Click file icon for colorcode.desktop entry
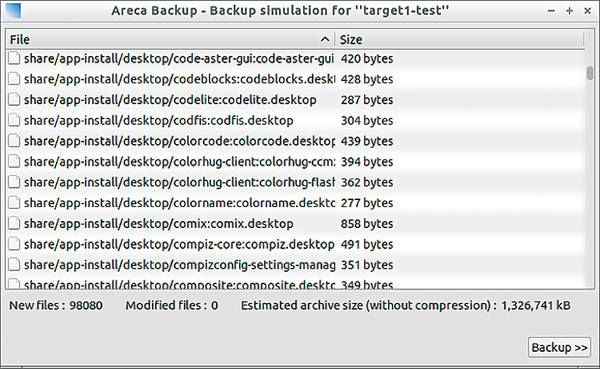The width and height of the screenshot is (600, 369). 14,141
